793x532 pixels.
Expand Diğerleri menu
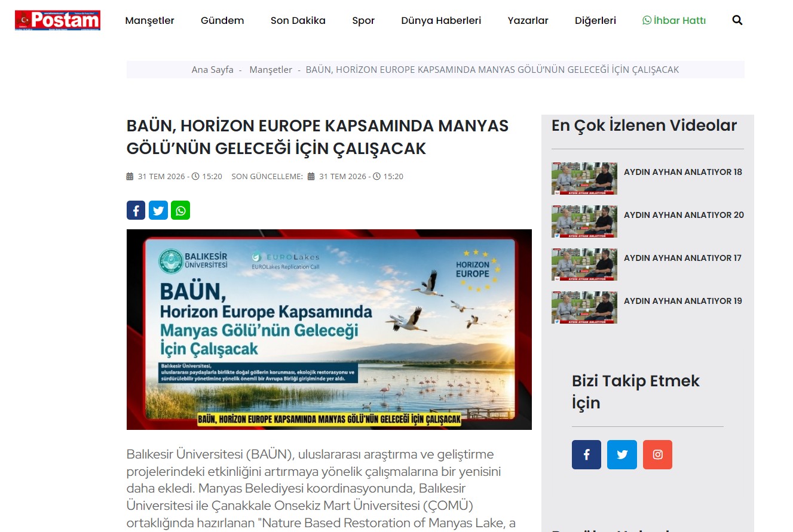coord(595,20)
